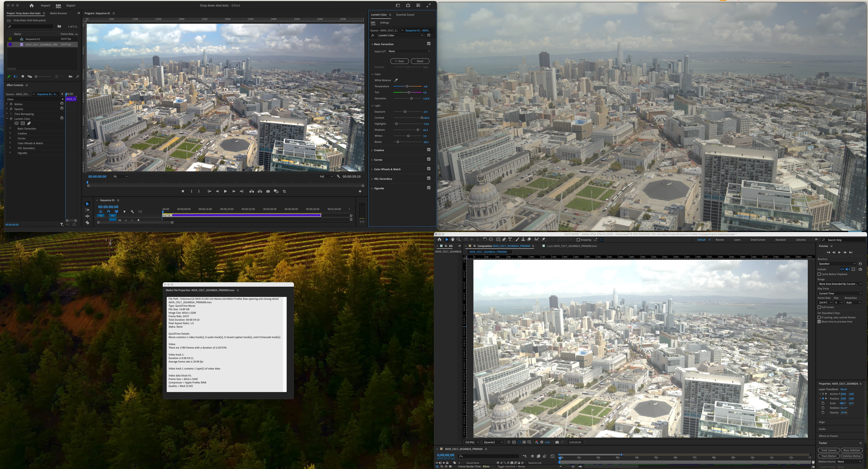Toggle Snap in timeline magnet icon
The width and height of the screenshot is (868, 469).
pyautogui.click(x=109, y=212)
